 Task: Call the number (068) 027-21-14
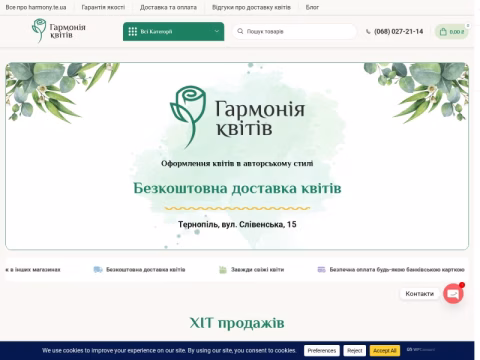pyautogui.click(x=398, y=32)
